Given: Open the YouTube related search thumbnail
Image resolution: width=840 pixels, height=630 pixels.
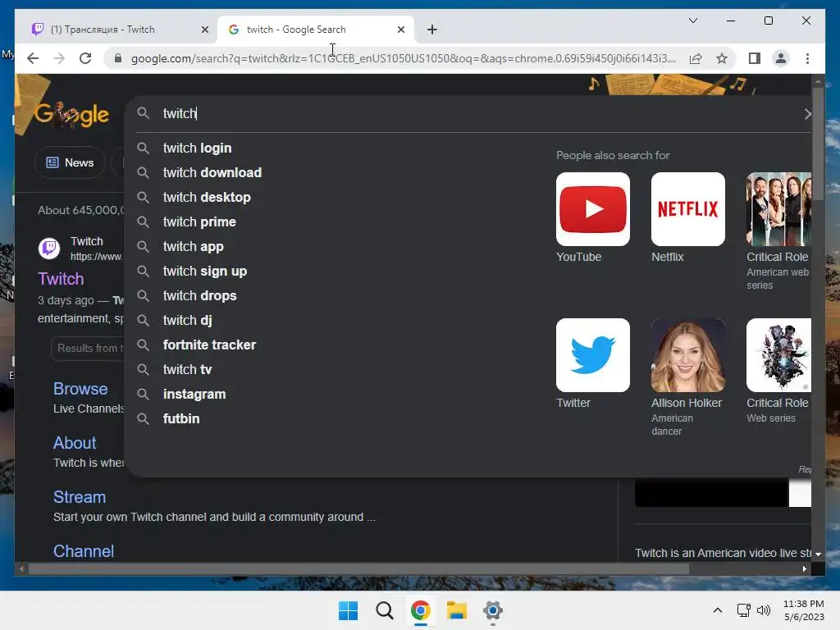Looking at the screenshot, I should (593, 209).
